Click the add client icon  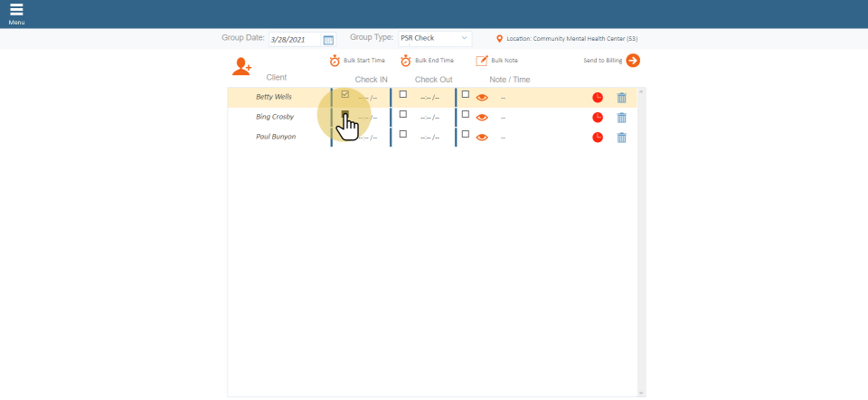(241, 66)
